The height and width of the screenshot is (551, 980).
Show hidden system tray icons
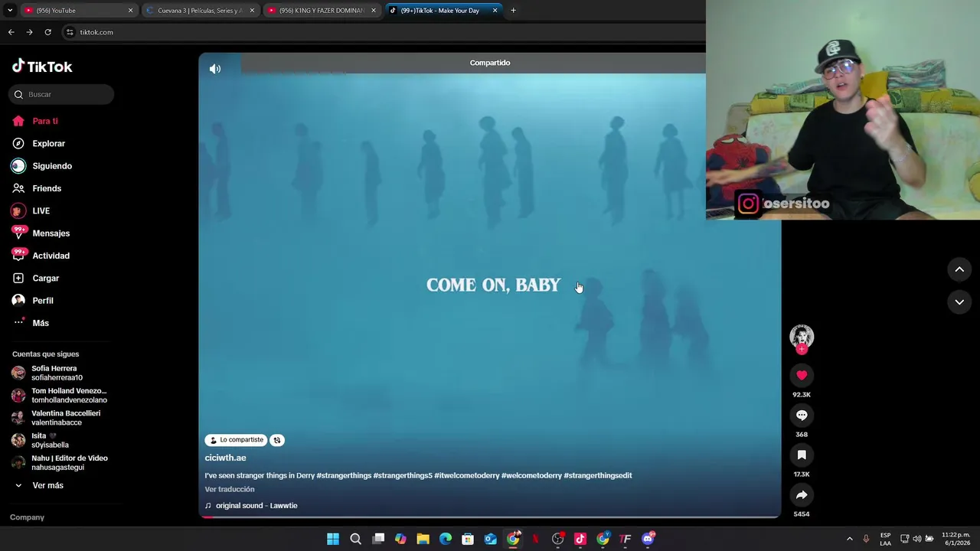(x=849, y=539)
